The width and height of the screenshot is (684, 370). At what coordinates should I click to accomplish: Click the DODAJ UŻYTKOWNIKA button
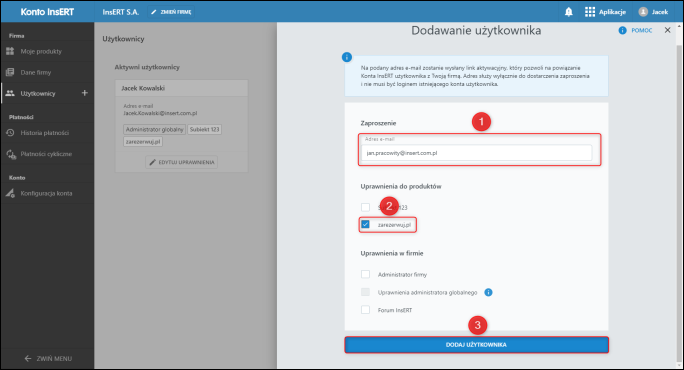pos(476,345)
